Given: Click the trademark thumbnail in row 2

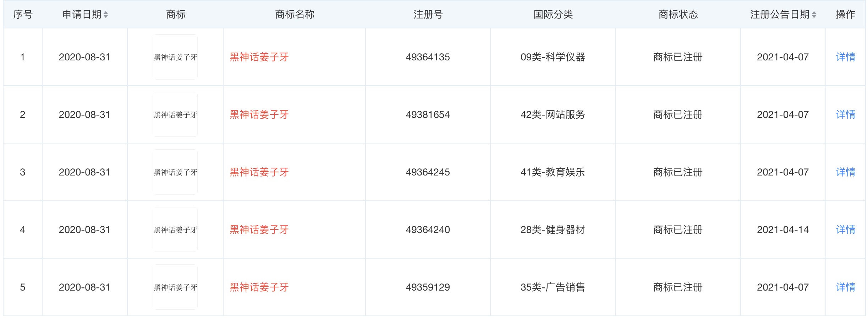Looking at the screenshot, I should pos(175,114).
